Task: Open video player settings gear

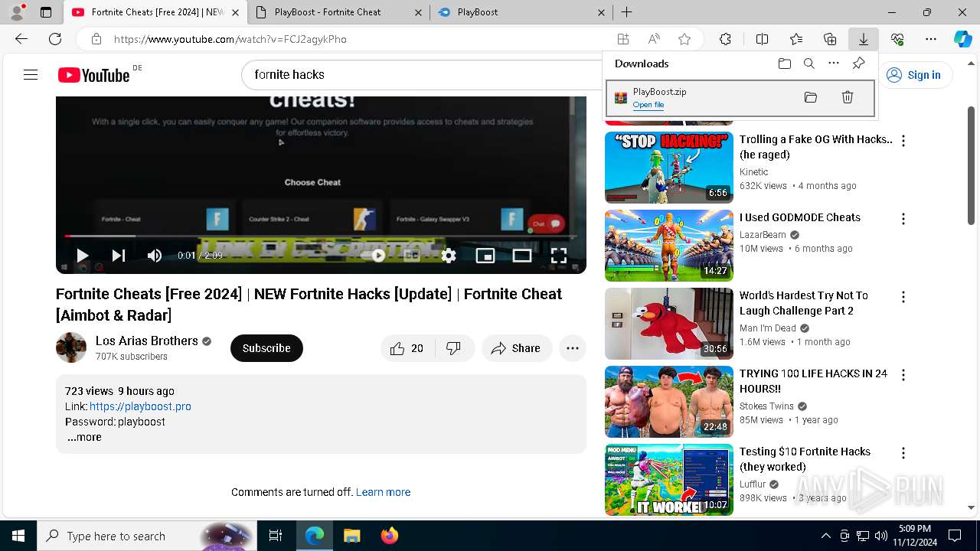Action: coord(449,256)
